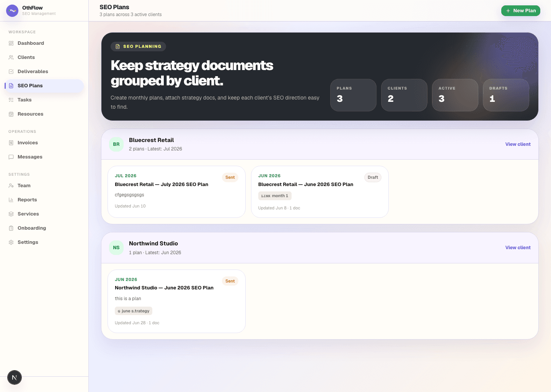Click Sent badge on Northwind Studio plan
This screenshot has width=551, height=392.
(x=230, y=281)
